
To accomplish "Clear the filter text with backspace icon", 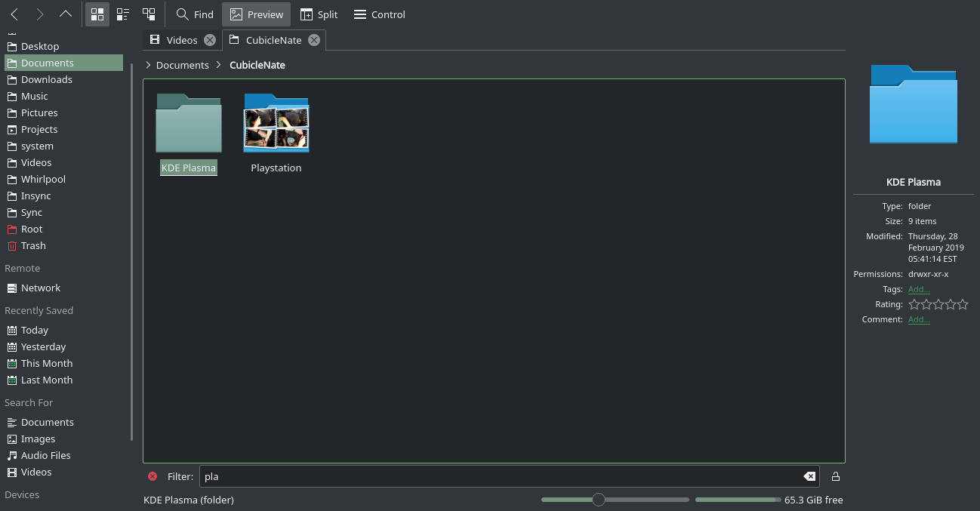I will coord(809,476).
